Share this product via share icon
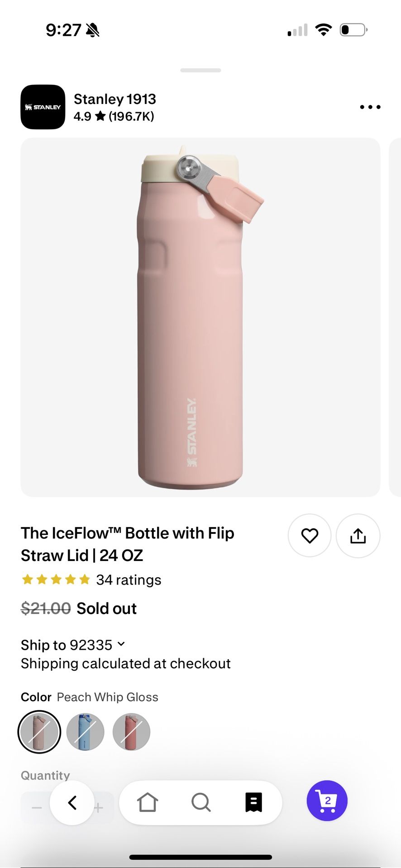This screenshot has height=868, width=401. [x=358, y=536]
